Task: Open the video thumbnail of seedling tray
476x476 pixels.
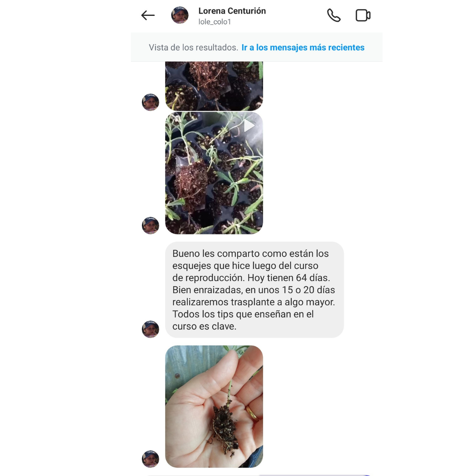Action: [x=214, y=173]
